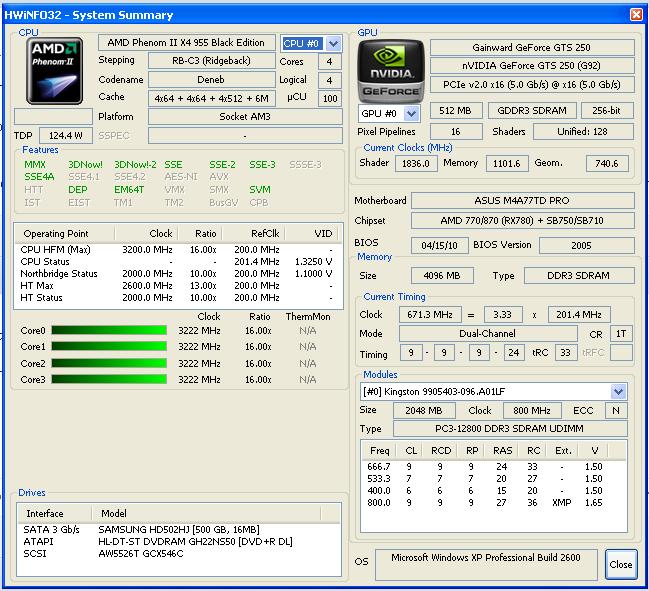Image resolution: width=649 pixels, height=591 pixels.
Task: Click the module Size 2048 MB
Action: 424,411
